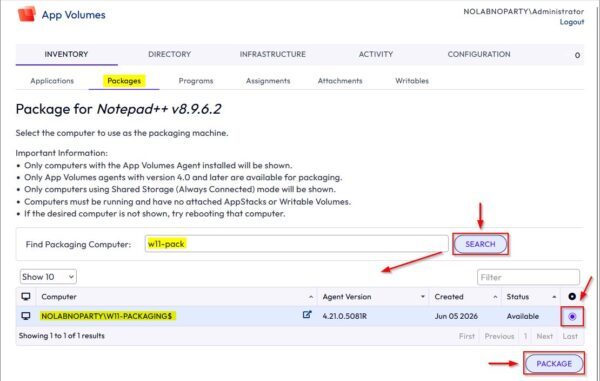Click the Find Packaging Computer field
The image size is (600, 381).
pos(296,244)
